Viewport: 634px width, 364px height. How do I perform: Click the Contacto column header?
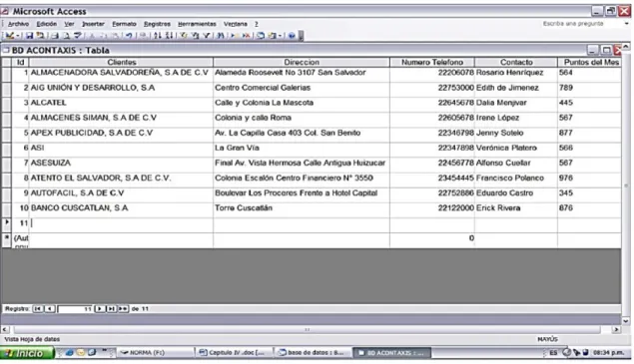516,62
